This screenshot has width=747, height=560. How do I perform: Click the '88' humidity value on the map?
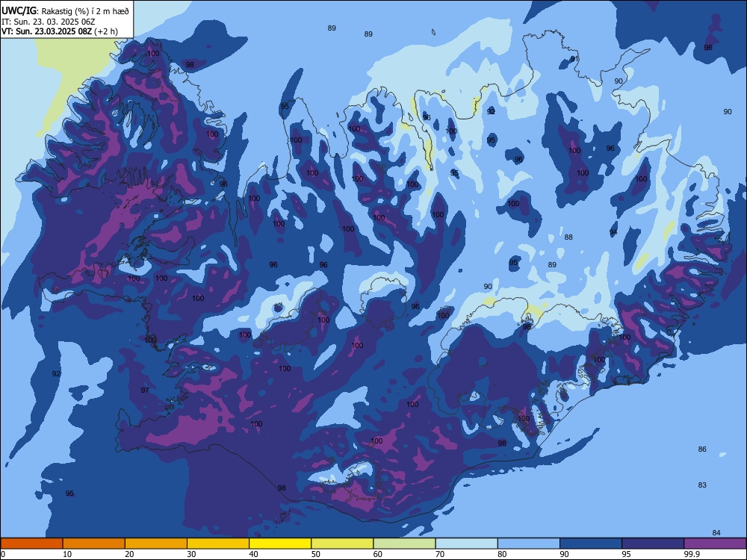point(568,237)
